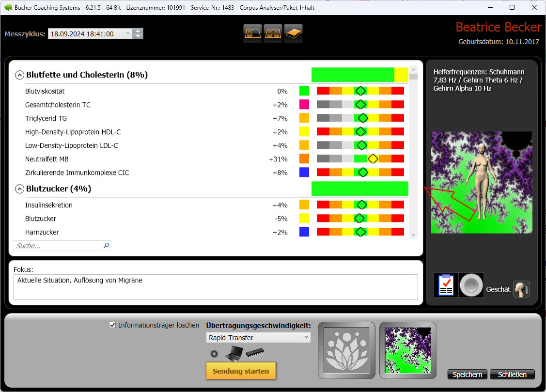Click the small fractal thumbnail at bottom
Image resolution: width=546 pixels, height=392 pixels.
(408, 350)
